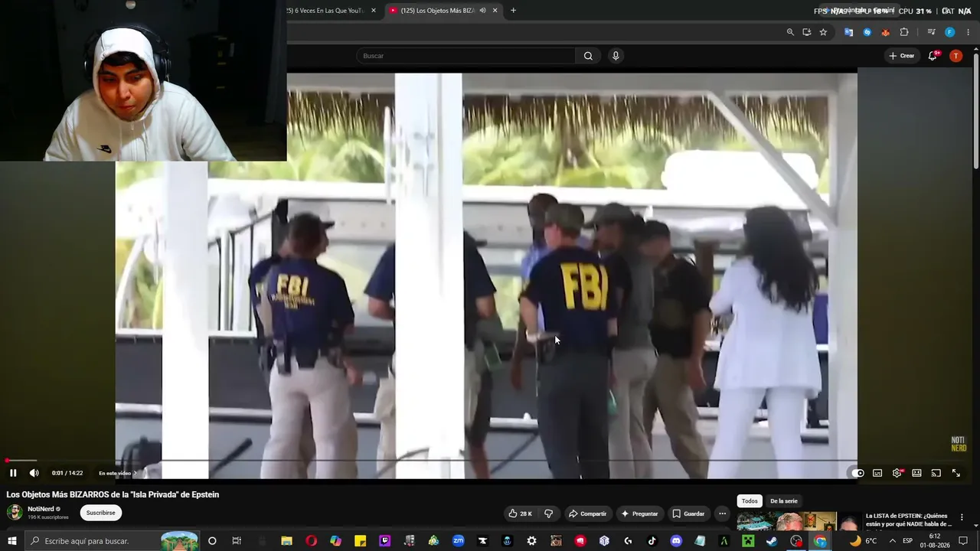Viewport: 980px width, 551px height.
Task: Open YouTube notifications bell
Action: click(x=933, y=56)
